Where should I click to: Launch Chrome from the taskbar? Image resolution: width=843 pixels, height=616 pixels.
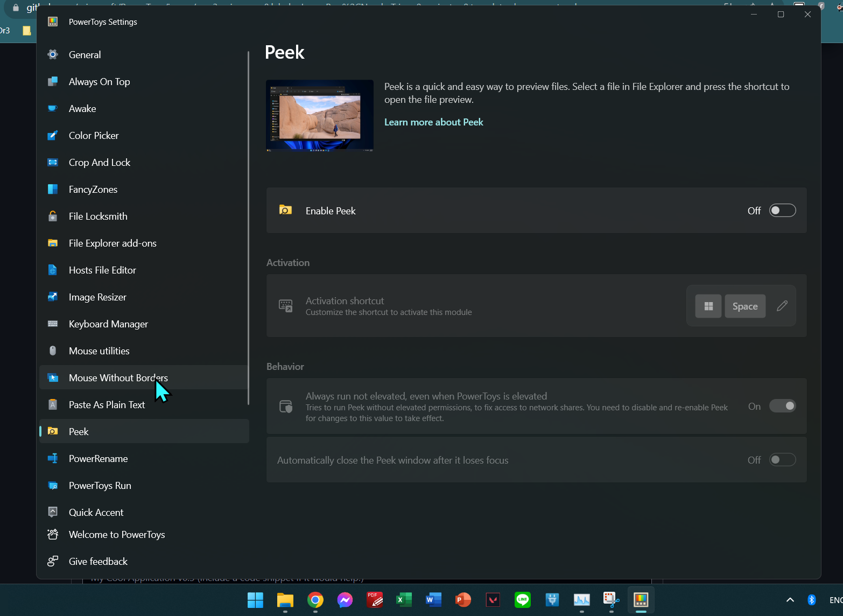[315, 600]
